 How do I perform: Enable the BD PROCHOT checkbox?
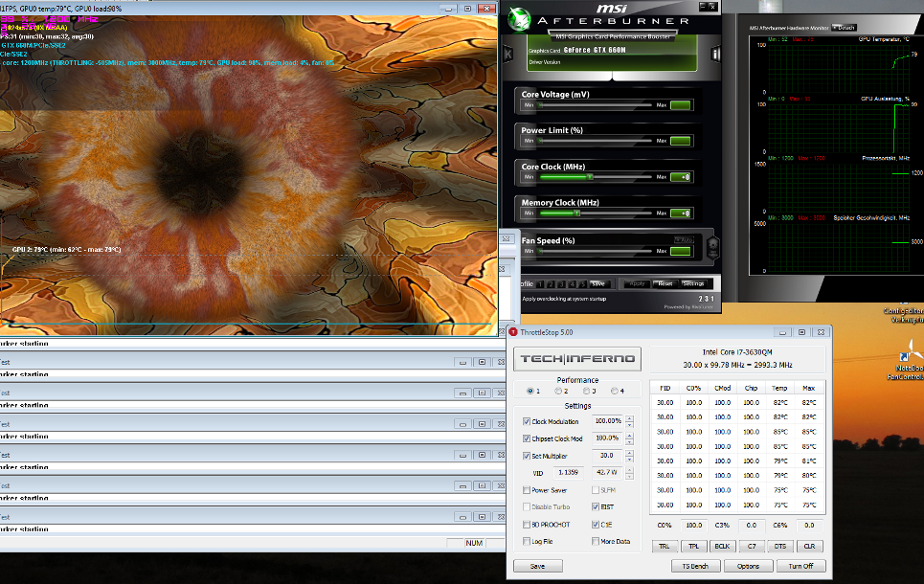[x=527, y=525]
